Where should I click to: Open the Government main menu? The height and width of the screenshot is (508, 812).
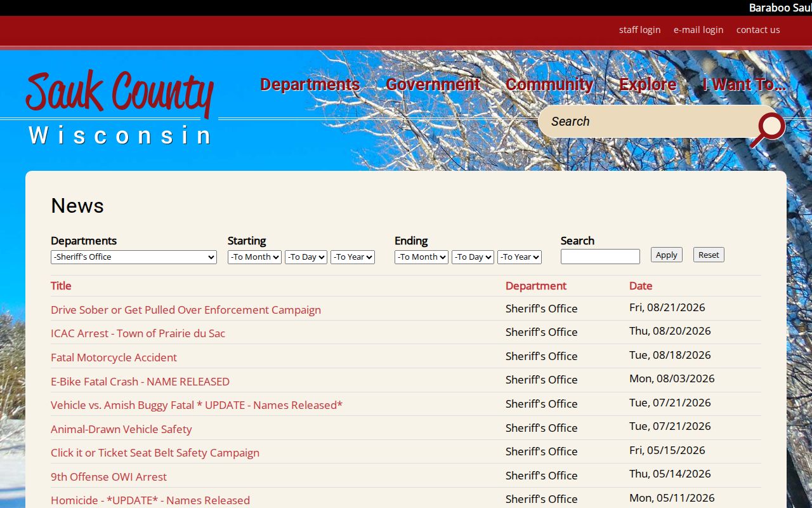click(433, 84)
